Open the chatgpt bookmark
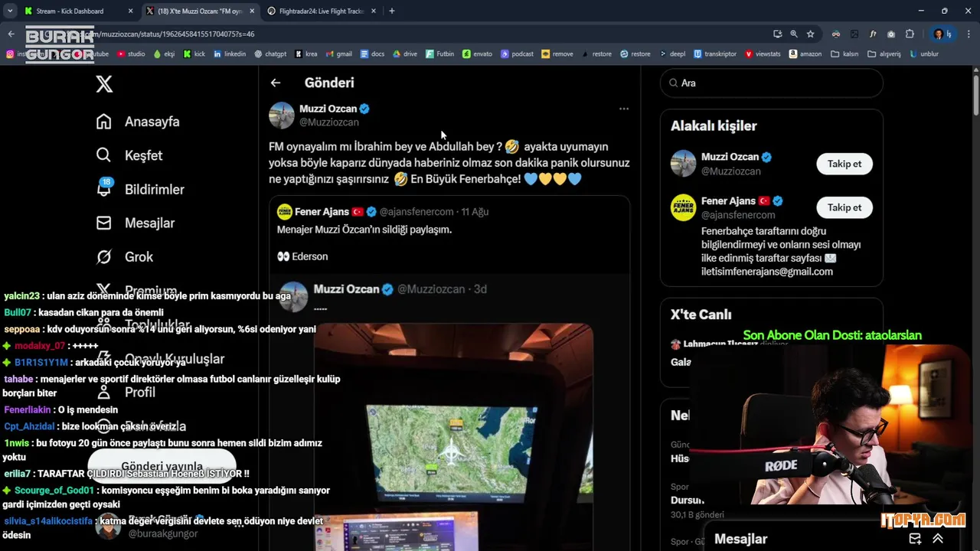 click(270, 54)
